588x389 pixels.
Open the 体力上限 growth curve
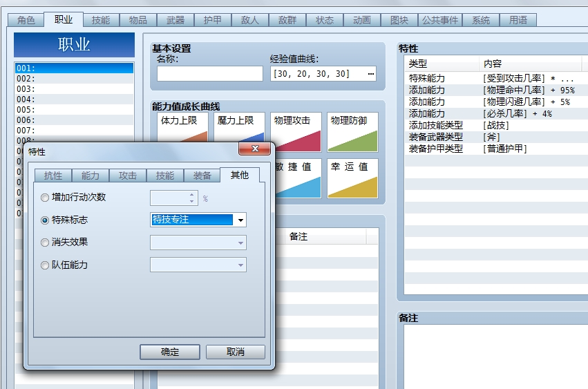pyautogui.click(x=182, y=128)
